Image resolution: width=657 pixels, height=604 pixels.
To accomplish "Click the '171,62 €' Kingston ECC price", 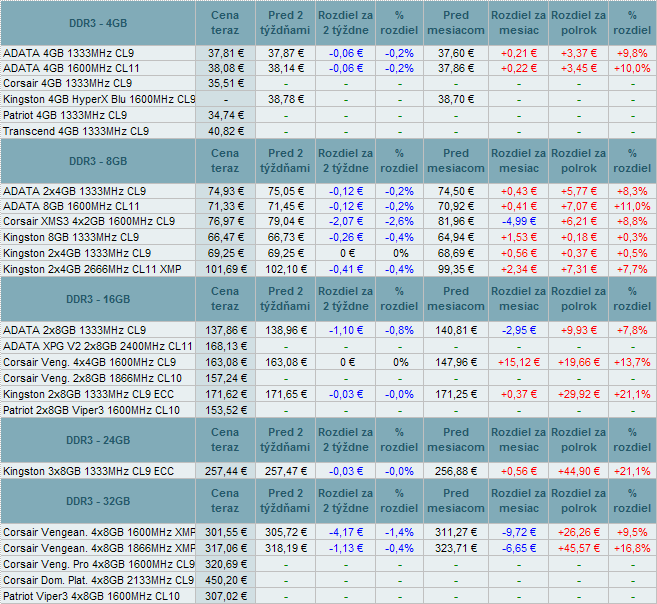I will (226, 394).
